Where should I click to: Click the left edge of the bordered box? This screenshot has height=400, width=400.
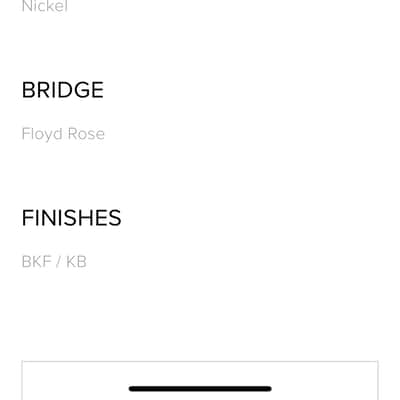click(x=22, y=380)
